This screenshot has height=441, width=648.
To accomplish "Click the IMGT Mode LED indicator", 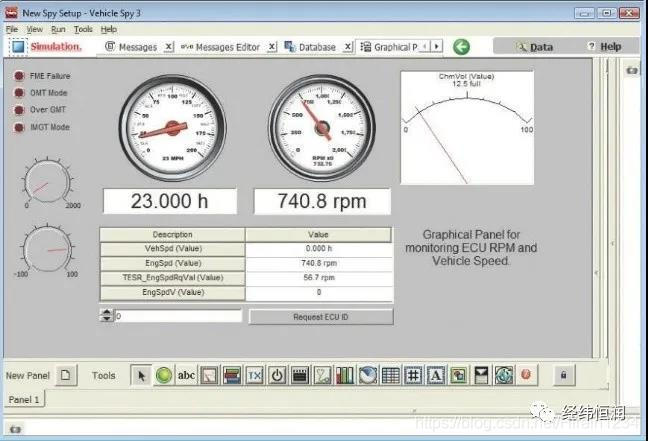I will 19,127.
